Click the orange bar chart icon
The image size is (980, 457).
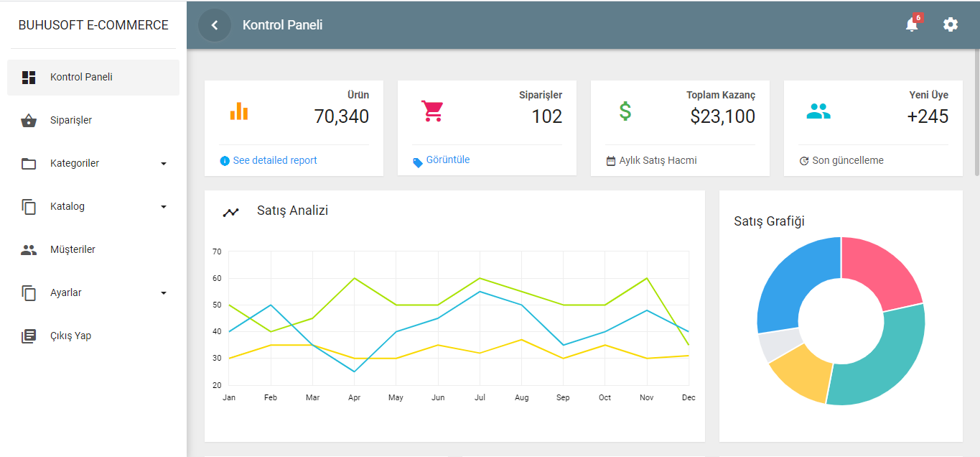[x=239, y=111]
